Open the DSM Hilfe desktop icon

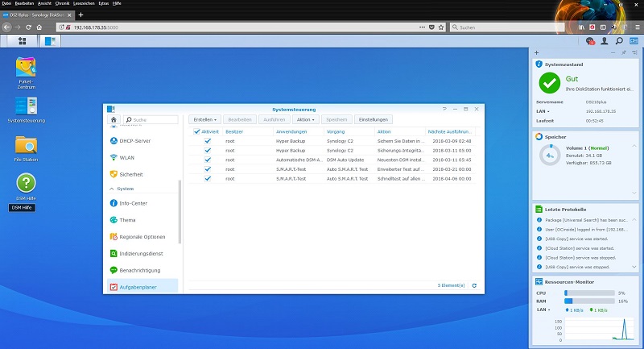pyautogui.click(x=26, y=183)
